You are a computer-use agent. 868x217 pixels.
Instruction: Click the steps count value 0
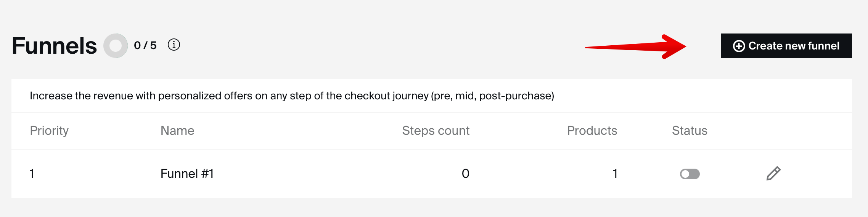465,174
